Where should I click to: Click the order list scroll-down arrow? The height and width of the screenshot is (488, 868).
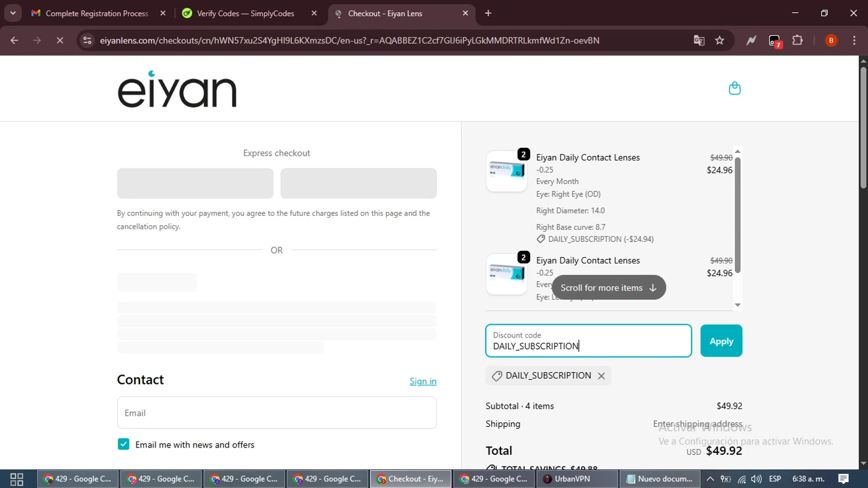click(x=738, y=305)
